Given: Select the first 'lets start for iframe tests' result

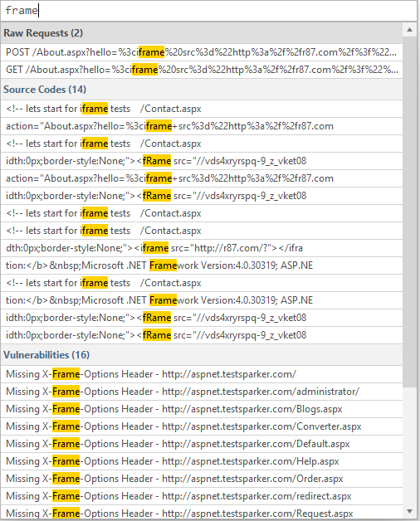Looking at the screenshot, I should (202, 109).
